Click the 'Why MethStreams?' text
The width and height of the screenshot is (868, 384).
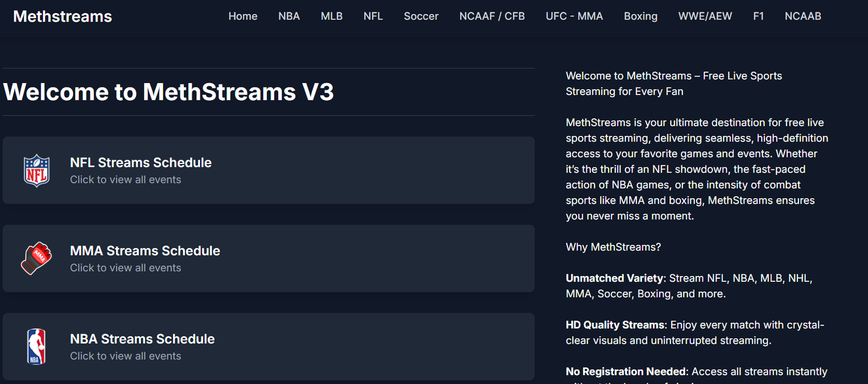(x=613, y=247)
